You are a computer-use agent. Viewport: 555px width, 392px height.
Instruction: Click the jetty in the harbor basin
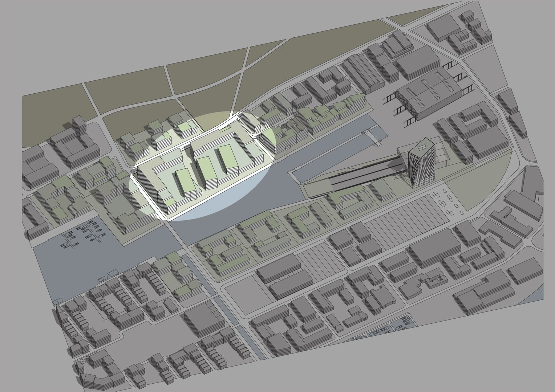(x=372, y=138)
